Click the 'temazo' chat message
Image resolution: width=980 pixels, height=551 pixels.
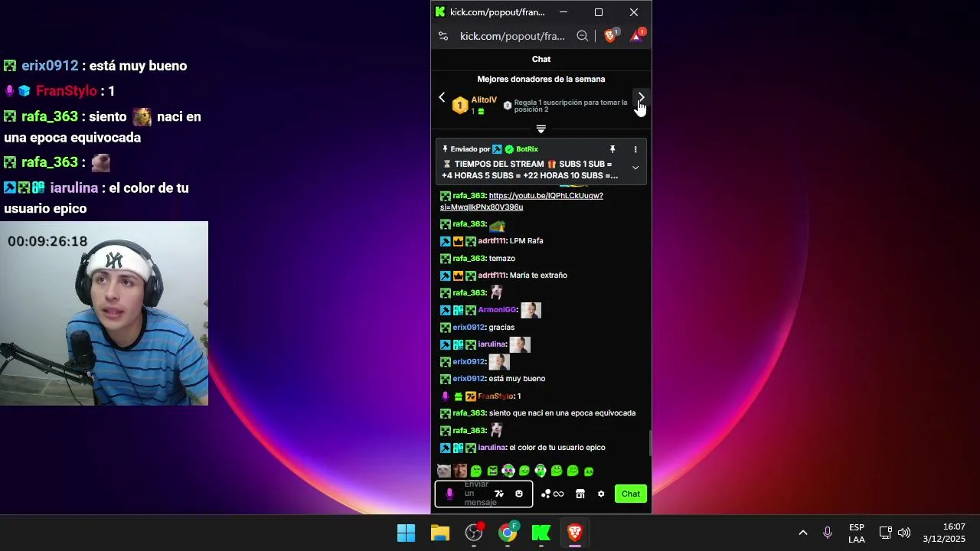click(x=502, y=259)
